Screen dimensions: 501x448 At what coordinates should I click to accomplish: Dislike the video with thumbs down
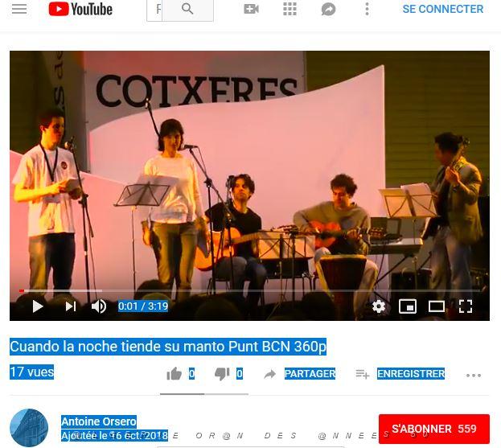(x=222, y=374)
